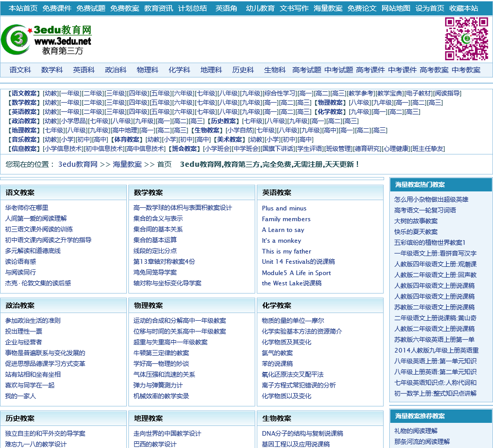Select 物理科 subject tab
Screen dimensions: 493x448
(x=147, y=70)
